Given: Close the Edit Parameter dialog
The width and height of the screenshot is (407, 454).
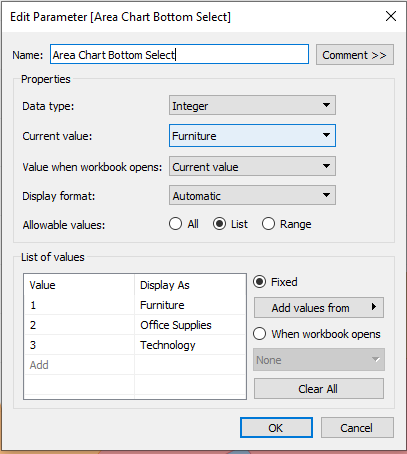Looking at the screenshot, I should click(x=391, y=16).
